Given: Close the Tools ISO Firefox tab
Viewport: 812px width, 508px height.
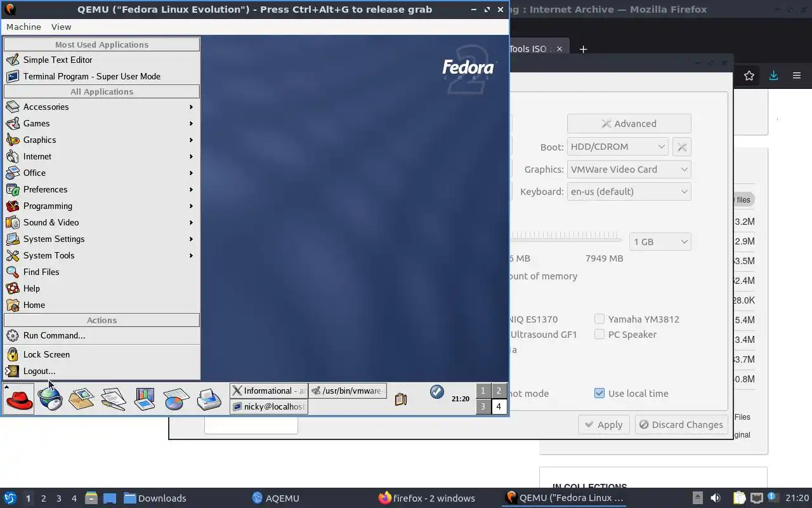Looking at the screenshot, I should coord(559,49).
